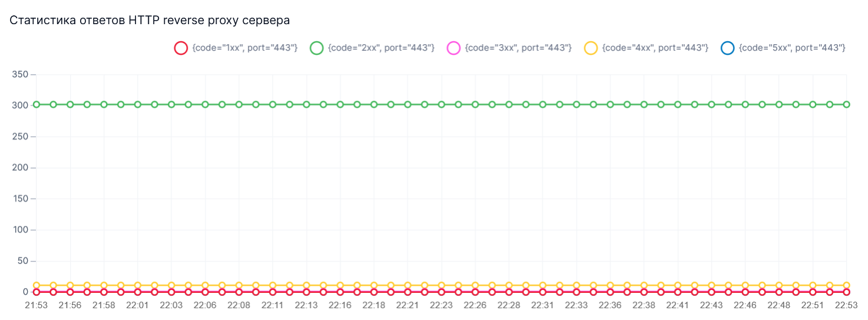
Task: Select the yellow 4xx data point at 22:11
Action: (273, 285)
